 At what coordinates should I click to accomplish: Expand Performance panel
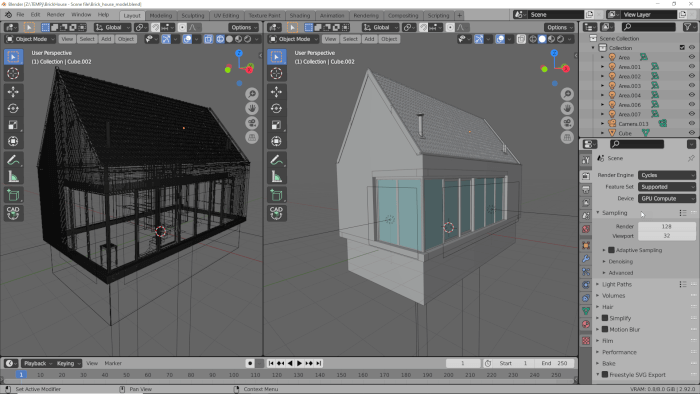(619, 352)
